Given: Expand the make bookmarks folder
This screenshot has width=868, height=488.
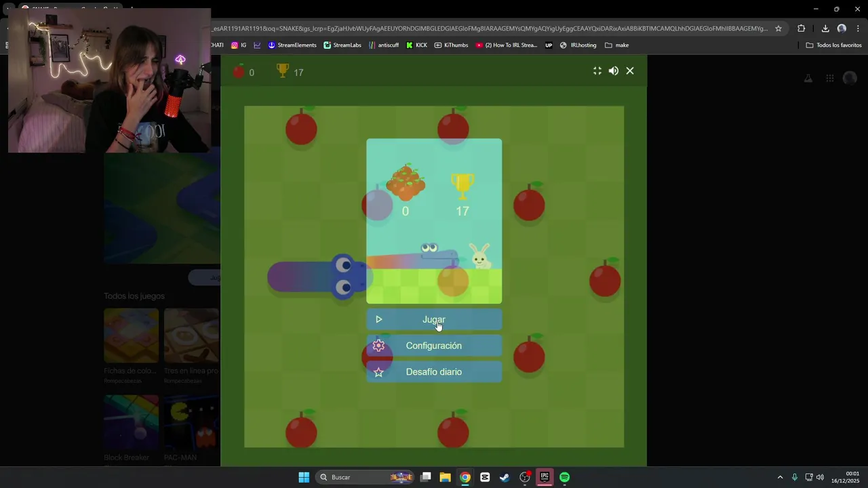Looking at the screenshot, I should click(x=617, y=45).
